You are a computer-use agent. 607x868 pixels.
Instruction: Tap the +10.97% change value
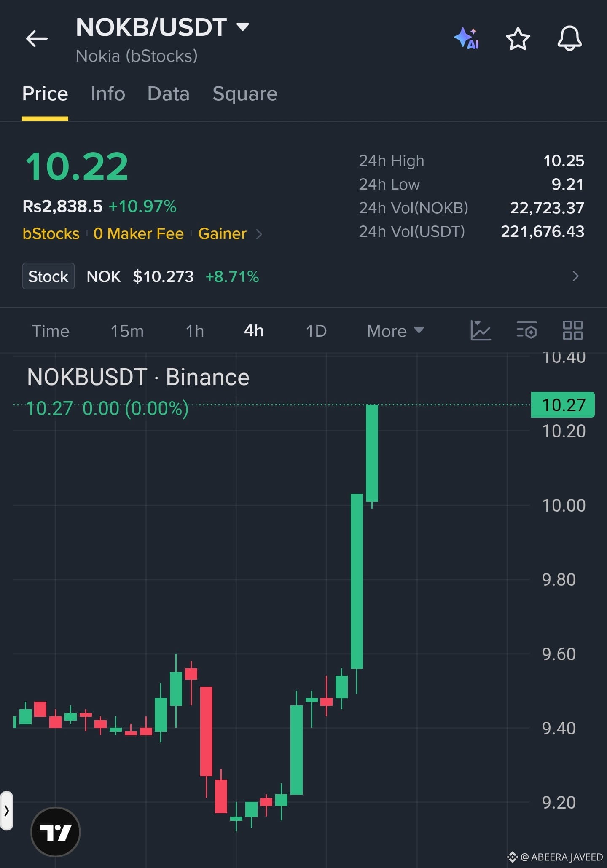(142, 206)
